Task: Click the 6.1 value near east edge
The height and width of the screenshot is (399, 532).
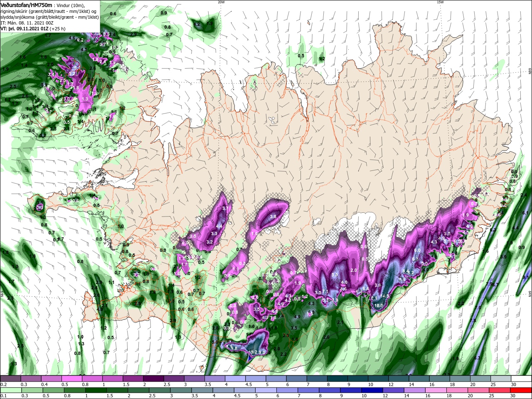Action: 525,213
